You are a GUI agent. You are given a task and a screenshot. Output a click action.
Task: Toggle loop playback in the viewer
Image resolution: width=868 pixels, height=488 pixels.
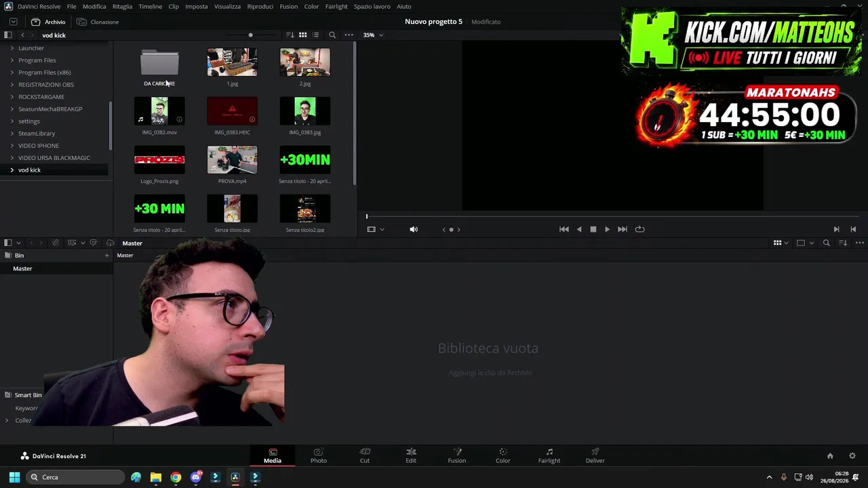pos(639,229)
